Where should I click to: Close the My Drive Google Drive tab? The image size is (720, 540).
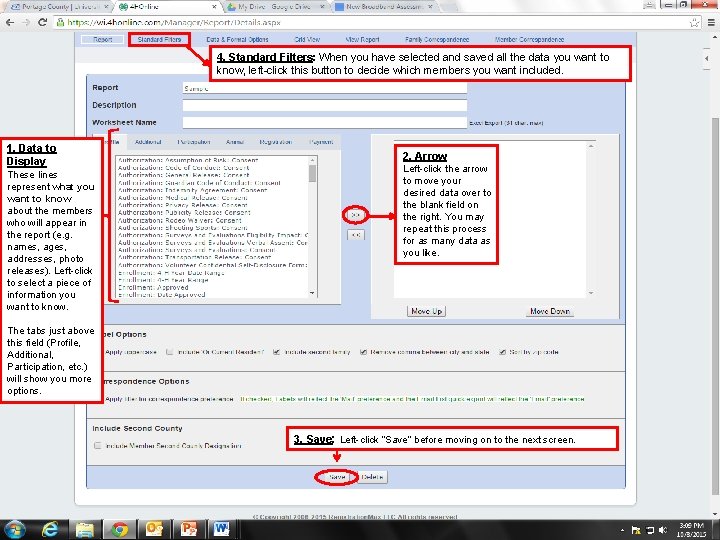322,7
